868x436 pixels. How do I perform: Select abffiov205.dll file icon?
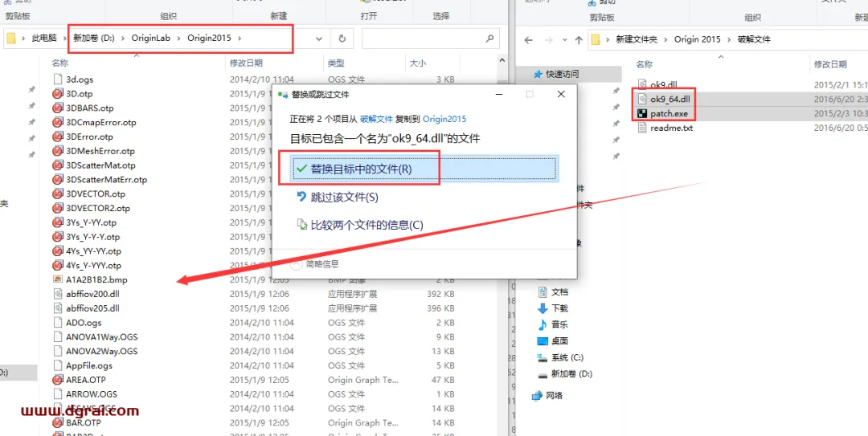tap(58, 308)
